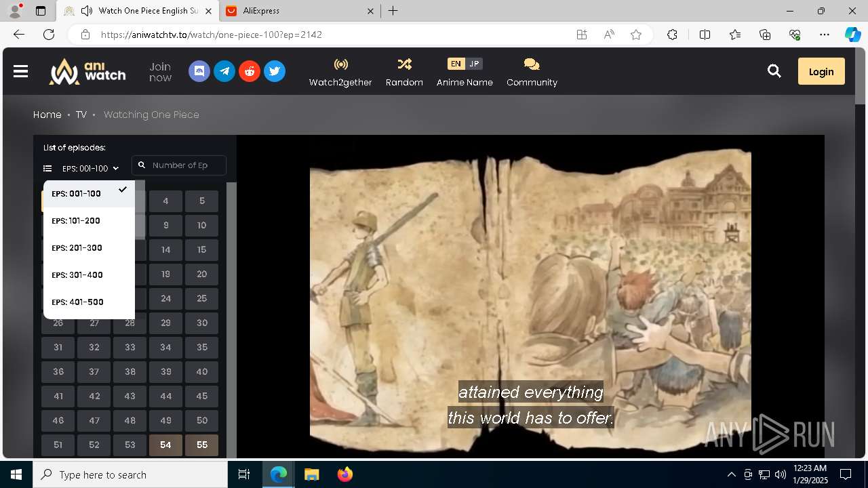Image resolution: width=868 pixels, height=488 pixels.
Task: Play episode 25
Action: pos(201,298)
